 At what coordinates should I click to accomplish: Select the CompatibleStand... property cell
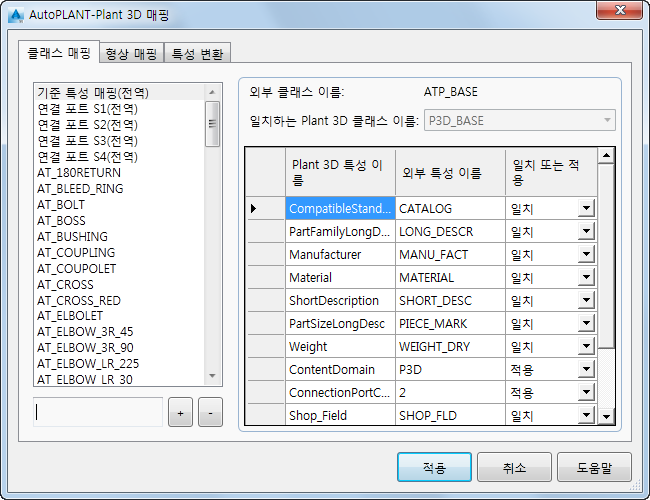click(x=340, y=208)
